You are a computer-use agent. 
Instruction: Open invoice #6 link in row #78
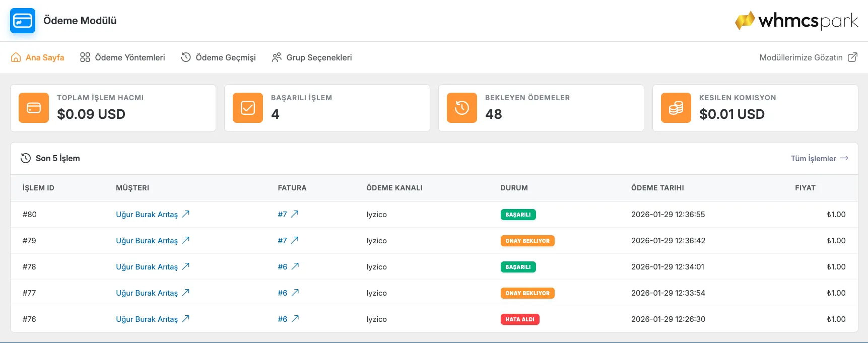click(x=283, y=267)
